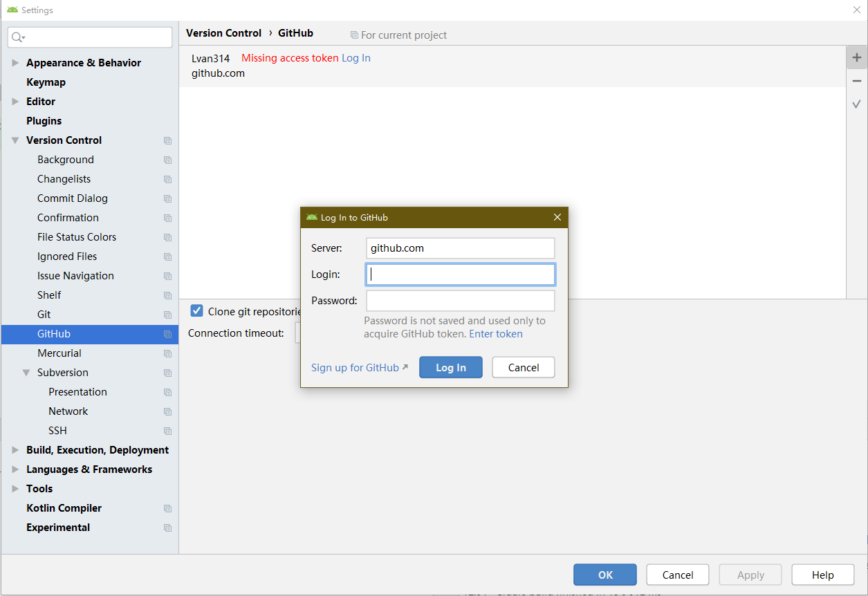
Task: Expand the Editor section
Action: pyautogui.click(x=15, y=102)
